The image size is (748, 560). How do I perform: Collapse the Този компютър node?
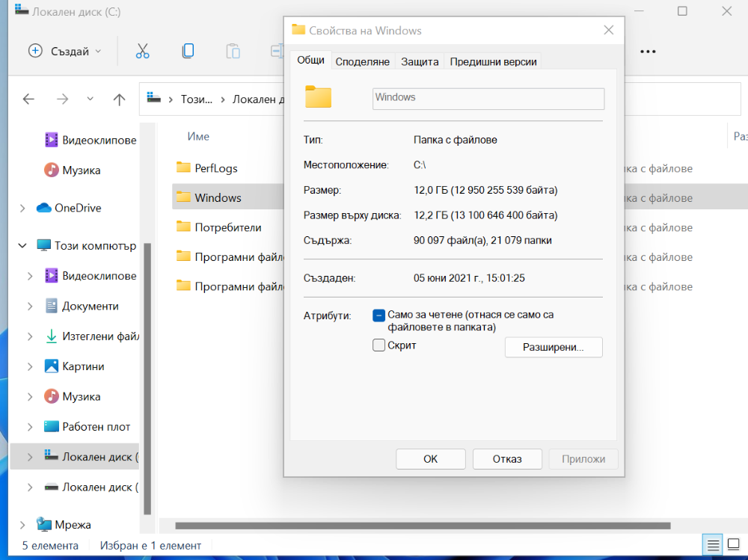point(22,246)
